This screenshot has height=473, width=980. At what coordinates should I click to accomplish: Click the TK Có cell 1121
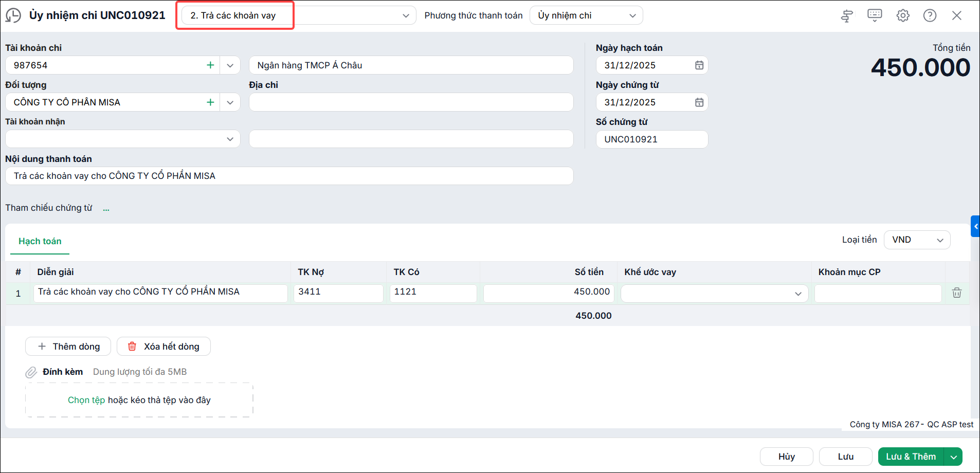click(433, 293)
